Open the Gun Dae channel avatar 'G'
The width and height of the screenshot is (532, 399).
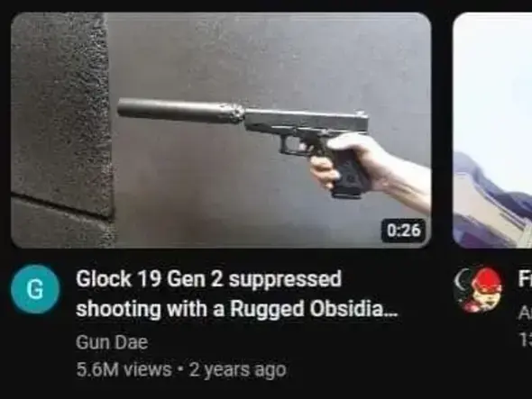pyautogui.click(x=35, y=289)
